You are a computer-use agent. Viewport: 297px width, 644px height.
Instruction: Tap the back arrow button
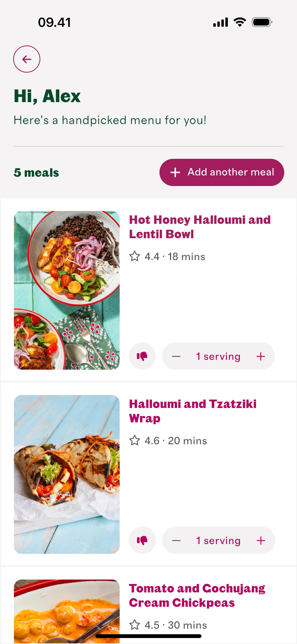[x=27, y=59]
